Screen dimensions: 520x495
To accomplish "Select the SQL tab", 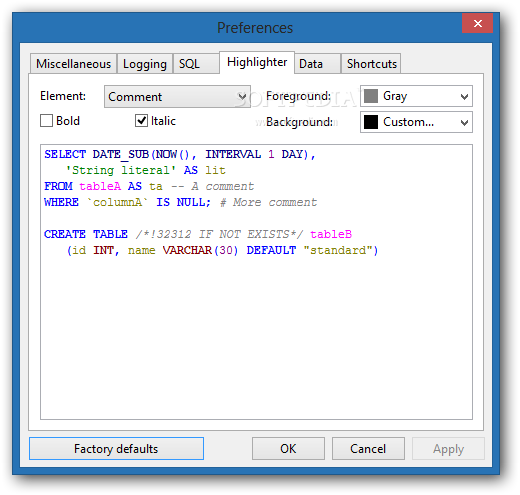I will coord(196,63).
